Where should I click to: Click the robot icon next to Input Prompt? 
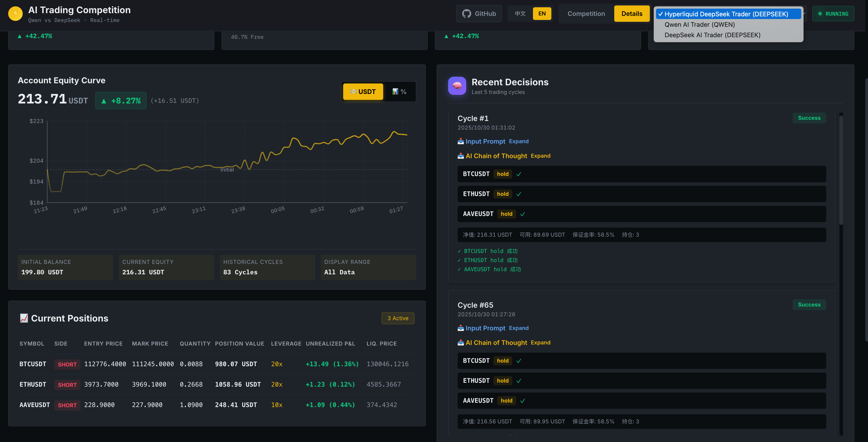[x=461, y=141]
